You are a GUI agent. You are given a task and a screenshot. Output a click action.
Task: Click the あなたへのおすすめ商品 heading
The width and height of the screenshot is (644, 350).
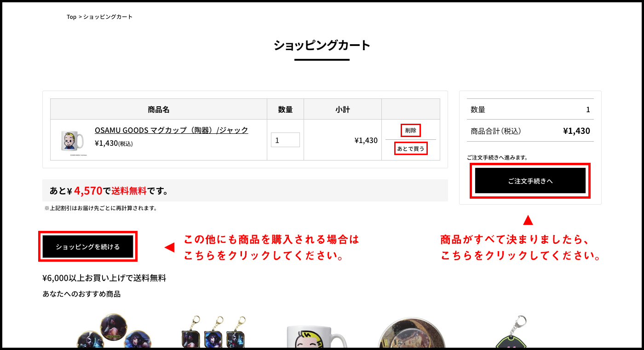(x=81, y=294)
